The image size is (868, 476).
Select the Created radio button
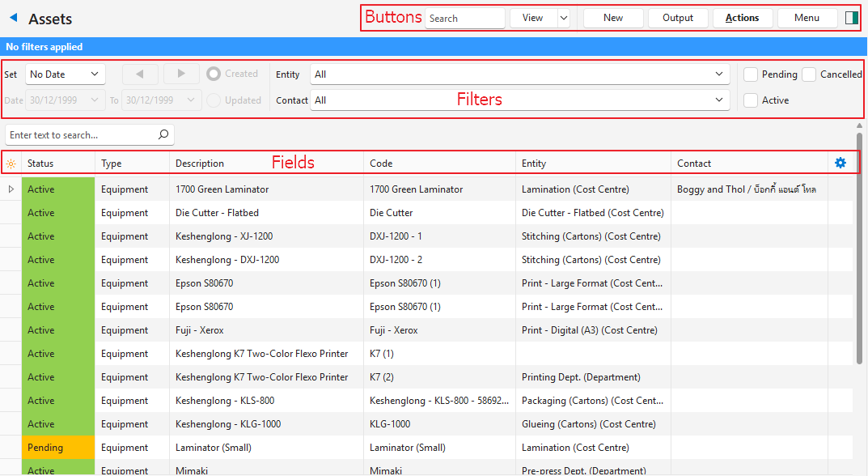pos(214,74)
